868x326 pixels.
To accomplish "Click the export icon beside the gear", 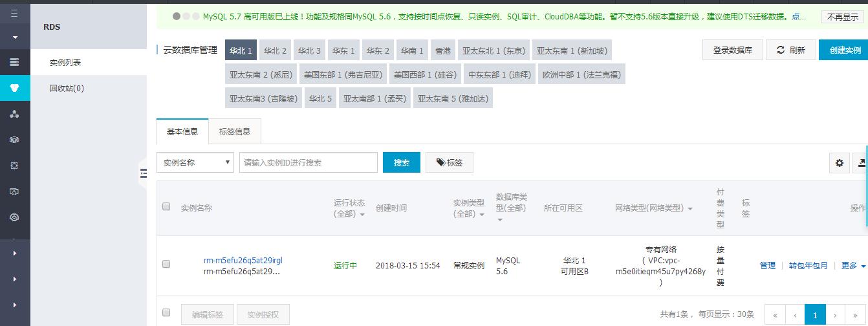I will point(862,163).
